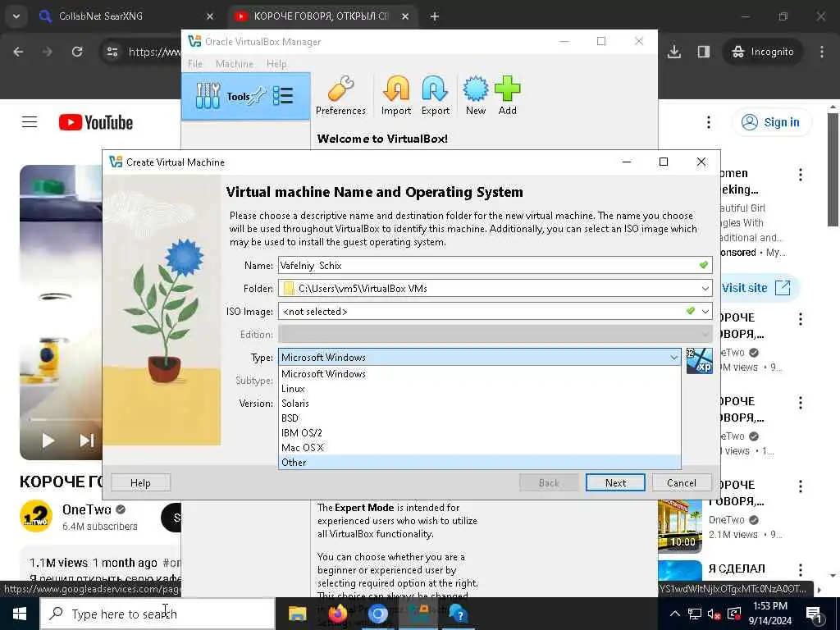Open a new browser tab
This screenshot has width=840, height=630.
coord(435,16)
